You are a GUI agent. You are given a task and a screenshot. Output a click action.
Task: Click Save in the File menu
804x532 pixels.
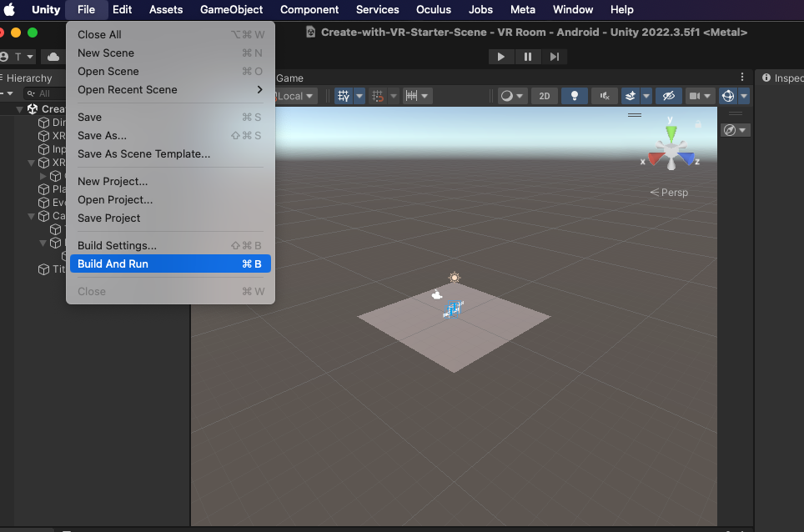(170, 118)
